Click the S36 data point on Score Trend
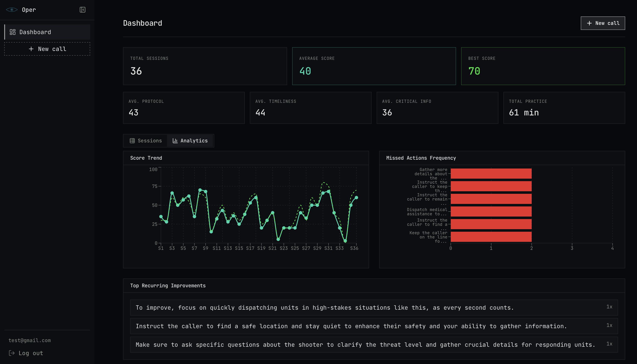 356,198
